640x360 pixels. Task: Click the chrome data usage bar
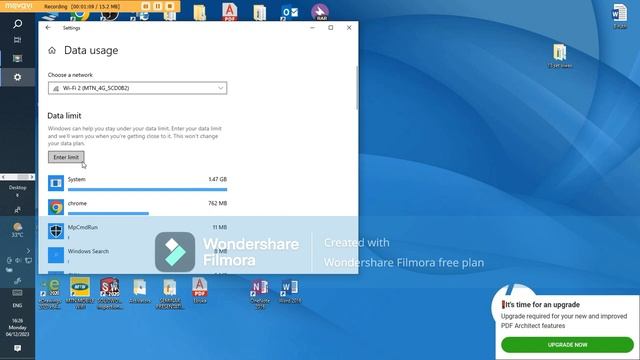tap(108, 213)
